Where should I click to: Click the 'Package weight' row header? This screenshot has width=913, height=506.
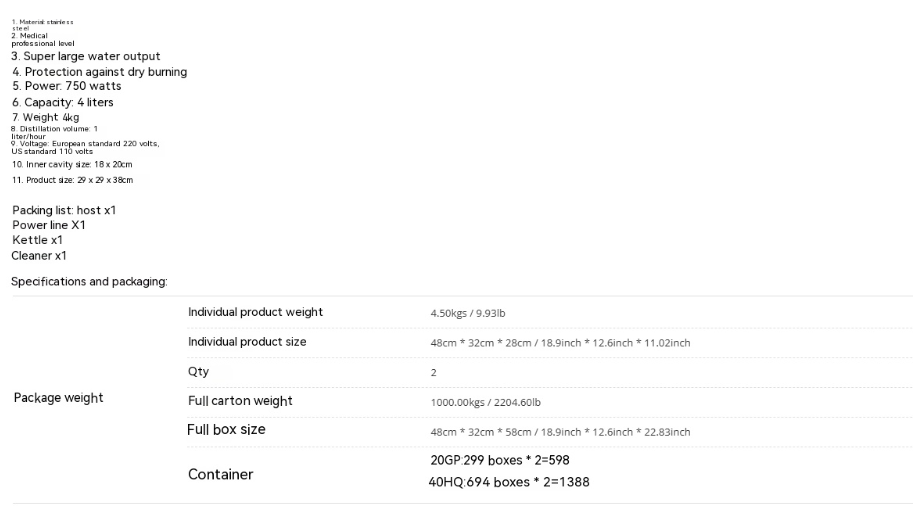pyautogui.click(x=58, y=398)
